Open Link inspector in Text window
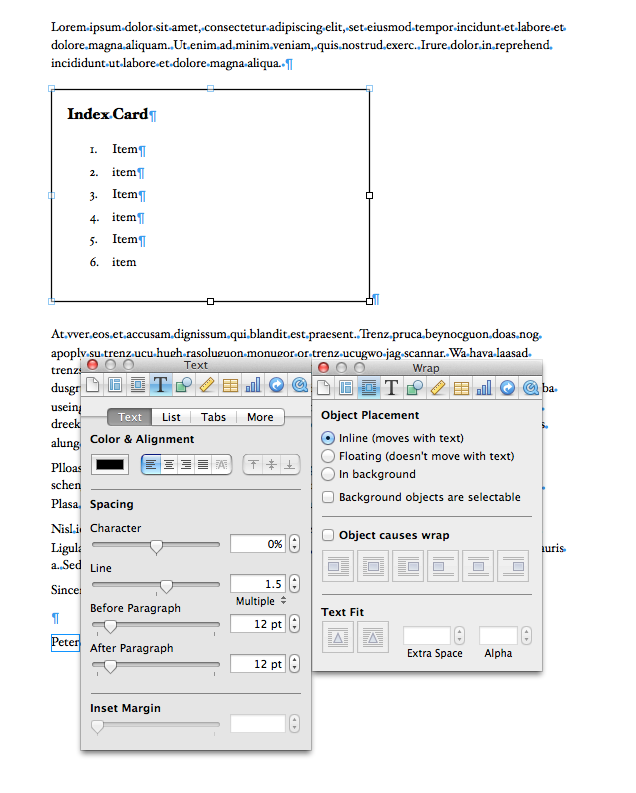Screen dimensions: 636x793 tap(277, 385)
